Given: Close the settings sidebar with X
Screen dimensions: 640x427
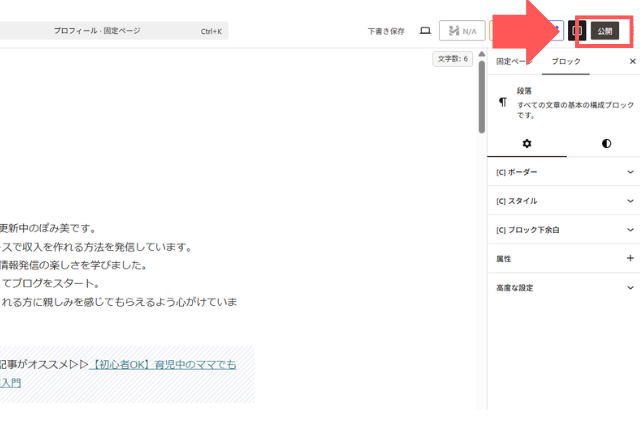Looking at the screenshot, I should (631, 61).
